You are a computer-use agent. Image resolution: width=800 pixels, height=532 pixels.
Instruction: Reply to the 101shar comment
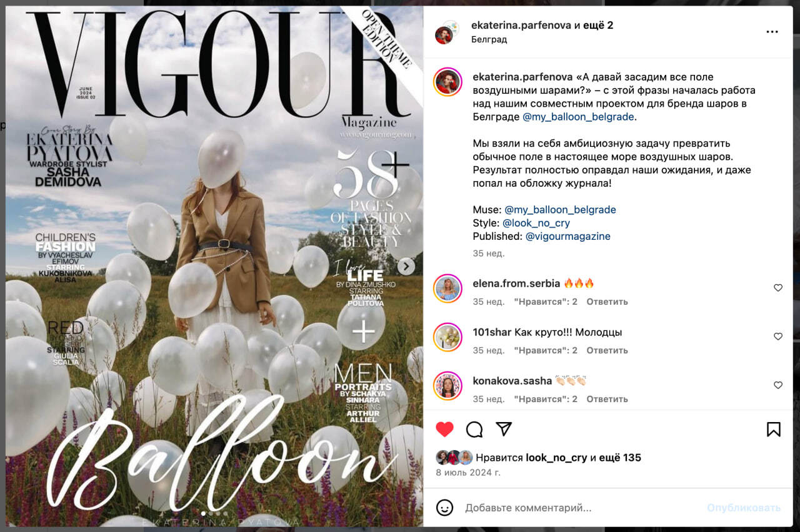point(607,350)
